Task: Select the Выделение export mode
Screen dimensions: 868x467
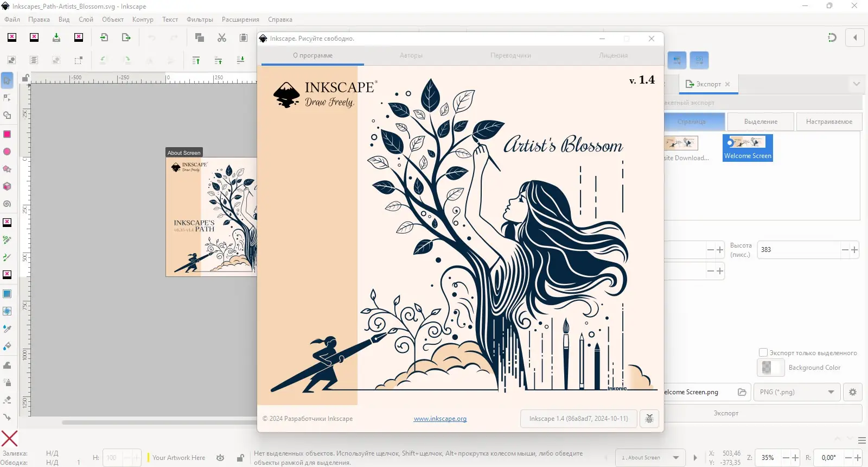Action: [761, 122]
